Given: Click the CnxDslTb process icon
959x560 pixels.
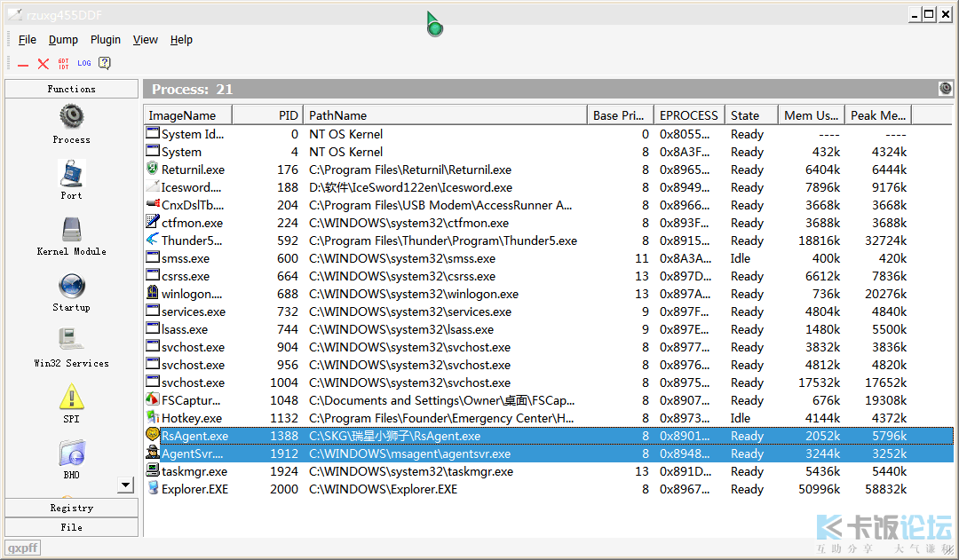Looking at the screenshot, I should (153, 203).
